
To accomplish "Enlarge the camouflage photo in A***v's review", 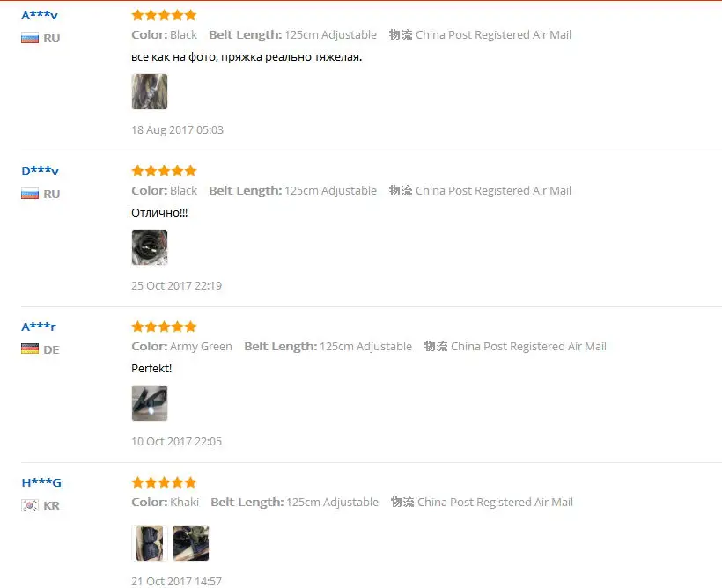I will [150, 92].
